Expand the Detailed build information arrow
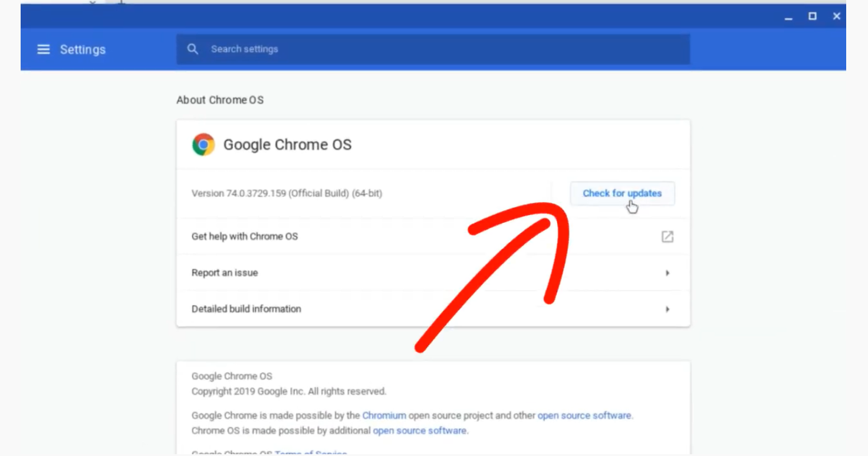868x456 pixels. point(668,309)
